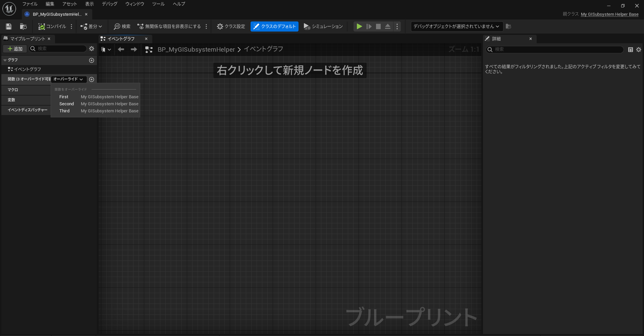Image resolution: width=644 pixels, height=336 pixels.
Task: Restore down the editor window
Action: click(x=623, y=6)
